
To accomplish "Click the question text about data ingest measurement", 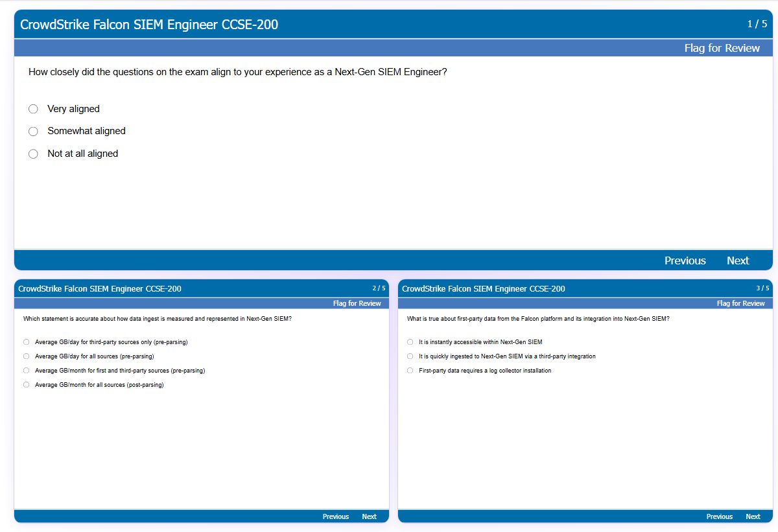I will point(158,319).
